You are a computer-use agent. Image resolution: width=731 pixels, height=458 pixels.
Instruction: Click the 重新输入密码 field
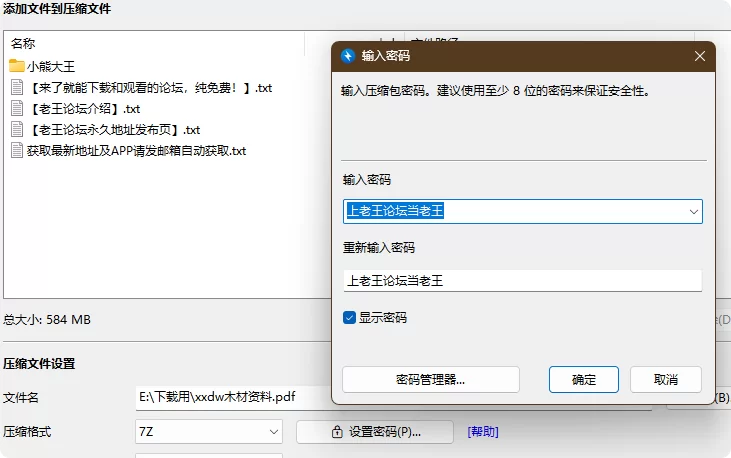click(523, 281)
